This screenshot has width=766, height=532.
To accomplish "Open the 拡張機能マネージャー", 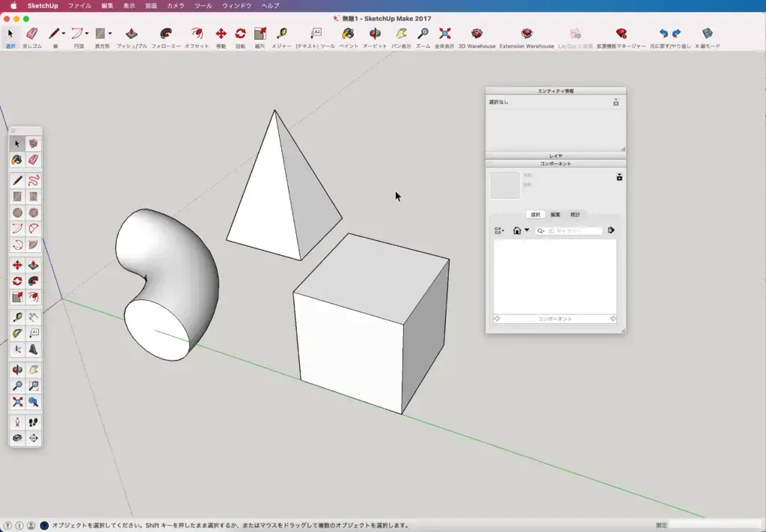I will (621, 37).
